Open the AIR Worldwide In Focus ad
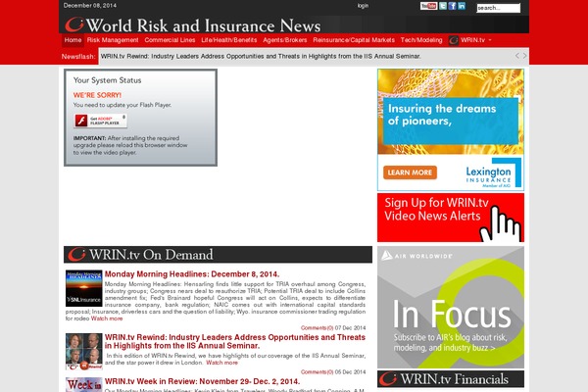This screenshot has width=588, height=392. click(x=451, y=307)
